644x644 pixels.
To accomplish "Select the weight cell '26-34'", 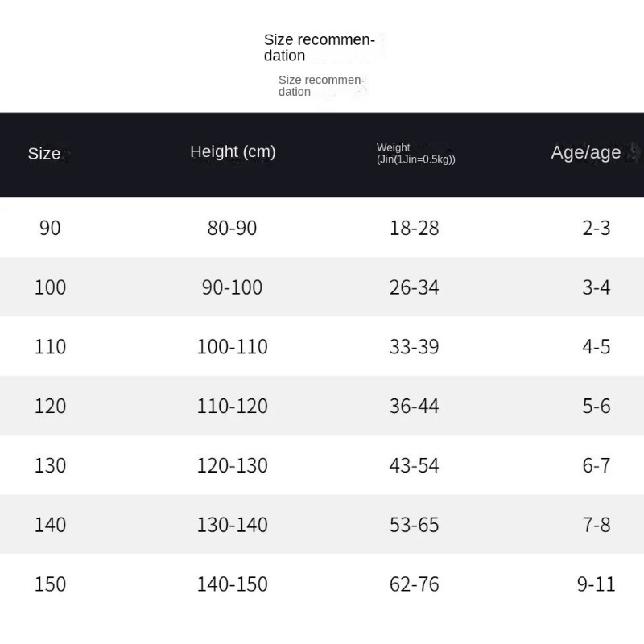I will pos(415,287).
